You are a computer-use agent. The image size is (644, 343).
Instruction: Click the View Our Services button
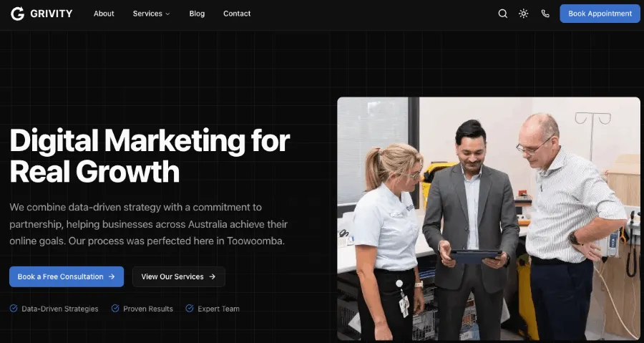click(179, 276)
